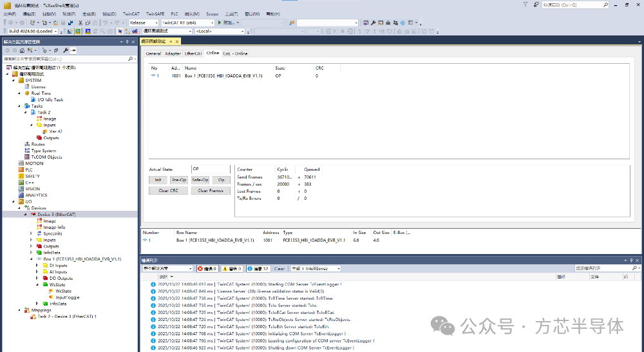644x352 pixels.
Task: Click the Activate Configuration icon
Action: 70,31
